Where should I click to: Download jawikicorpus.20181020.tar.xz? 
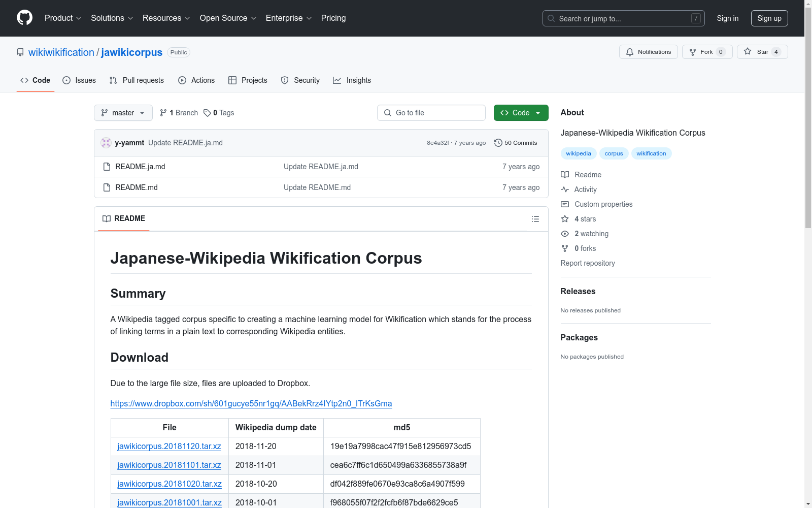click(x=170, y=484)
